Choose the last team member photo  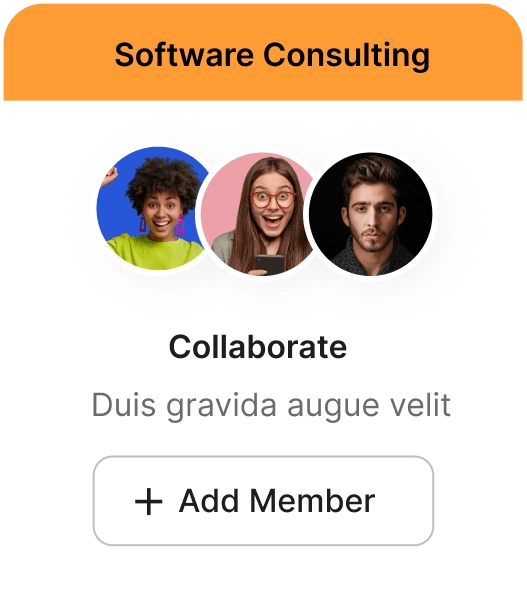(x=370, y=214)
